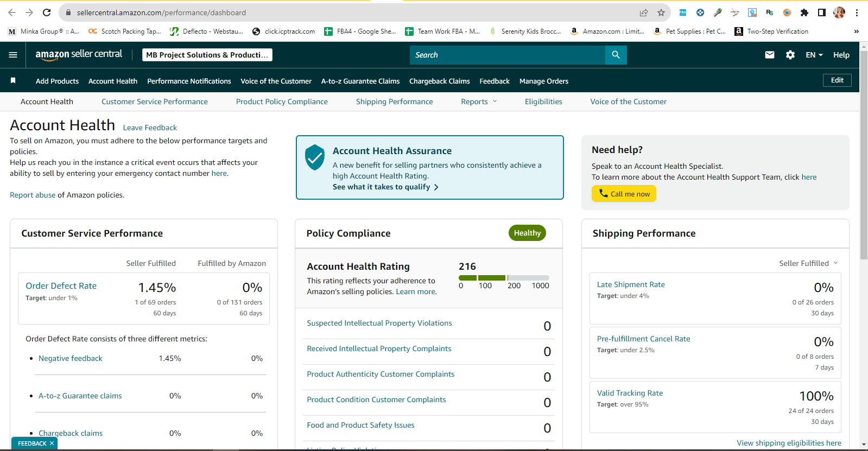The image size is (868, 451).
Task: Click the Edit button in navigation bar
Action: point(837,80)
